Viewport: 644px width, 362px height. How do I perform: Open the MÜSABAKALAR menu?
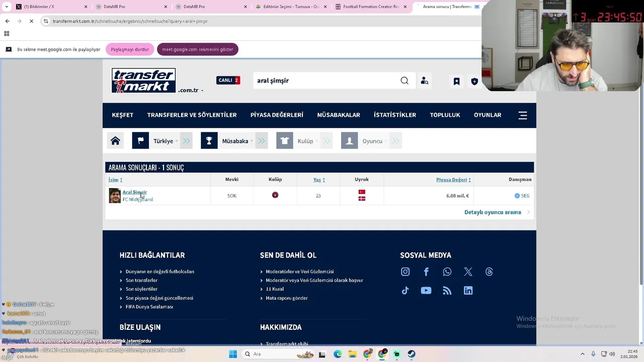tap(339, 115)
